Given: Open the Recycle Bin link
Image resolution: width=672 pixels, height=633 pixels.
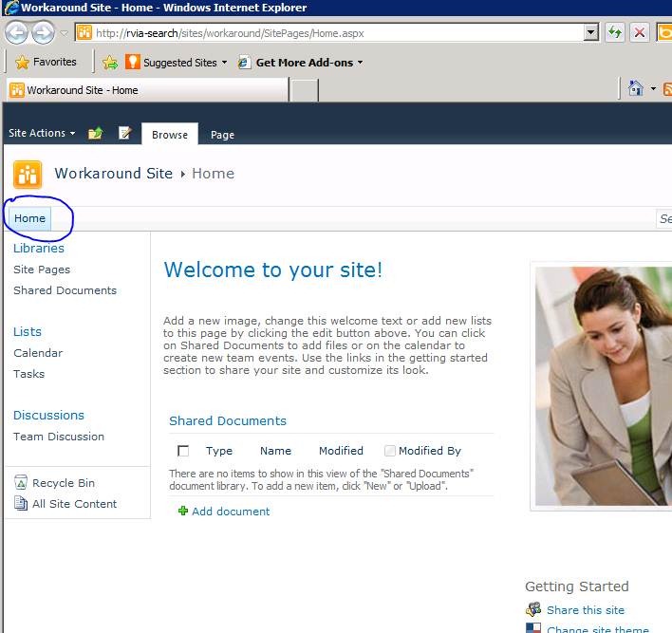Looking at the screenshot, I should coord(63,483).
